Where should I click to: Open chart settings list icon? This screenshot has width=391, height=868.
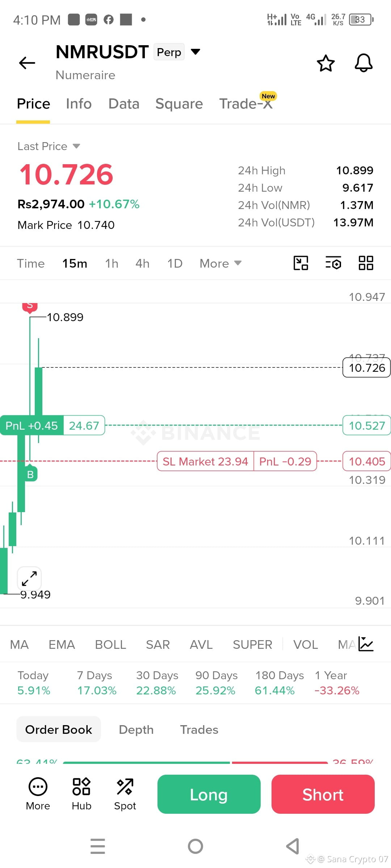tap(333, 263)
